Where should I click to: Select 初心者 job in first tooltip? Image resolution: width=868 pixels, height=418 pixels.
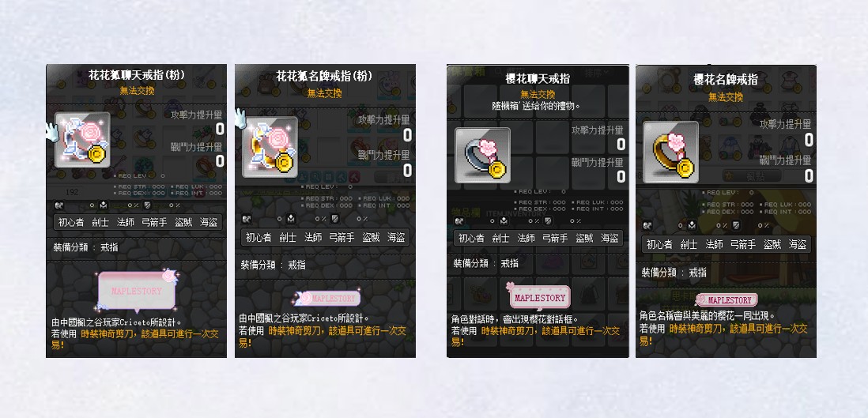pos(71,223)
